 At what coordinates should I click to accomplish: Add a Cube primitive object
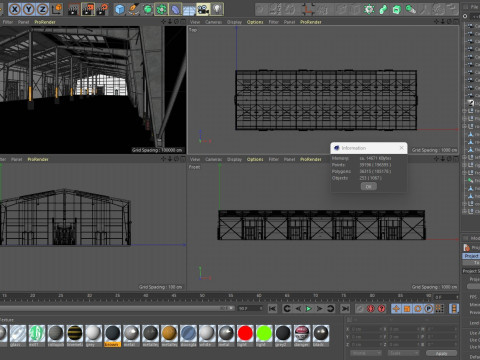click(119, 9)
